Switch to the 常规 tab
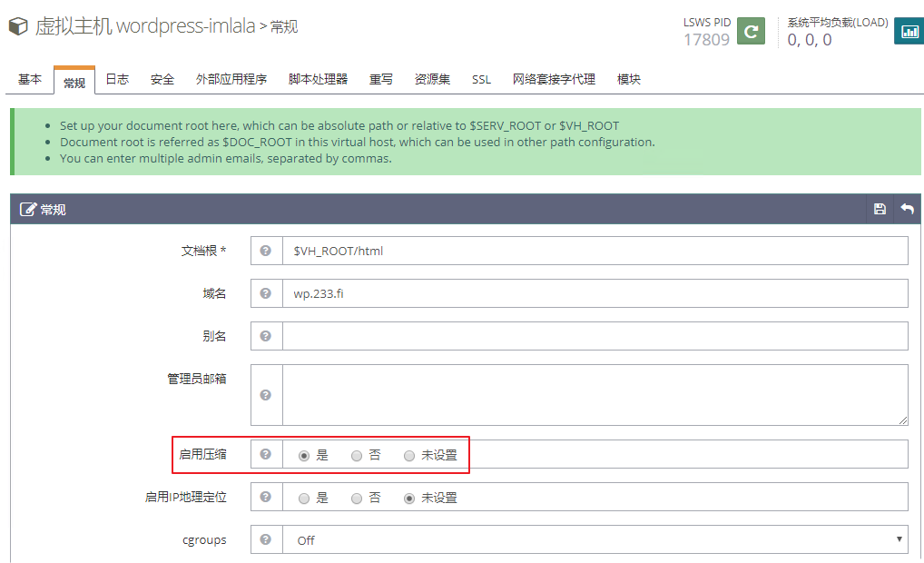 pyautogui.click(x=74, y=82)
